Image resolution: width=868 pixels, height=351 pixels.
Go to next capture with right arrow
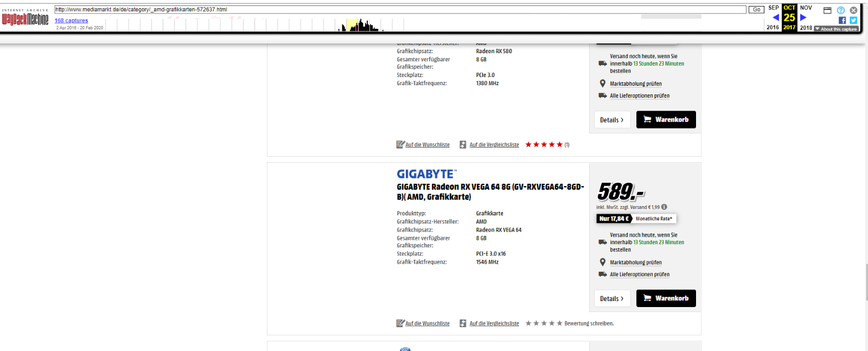coord(803,17)
